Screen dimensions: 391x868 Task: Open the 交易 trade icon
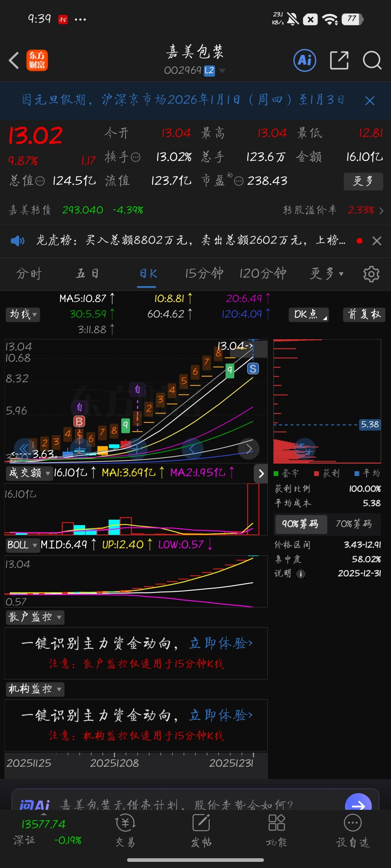tap(125, 831)
